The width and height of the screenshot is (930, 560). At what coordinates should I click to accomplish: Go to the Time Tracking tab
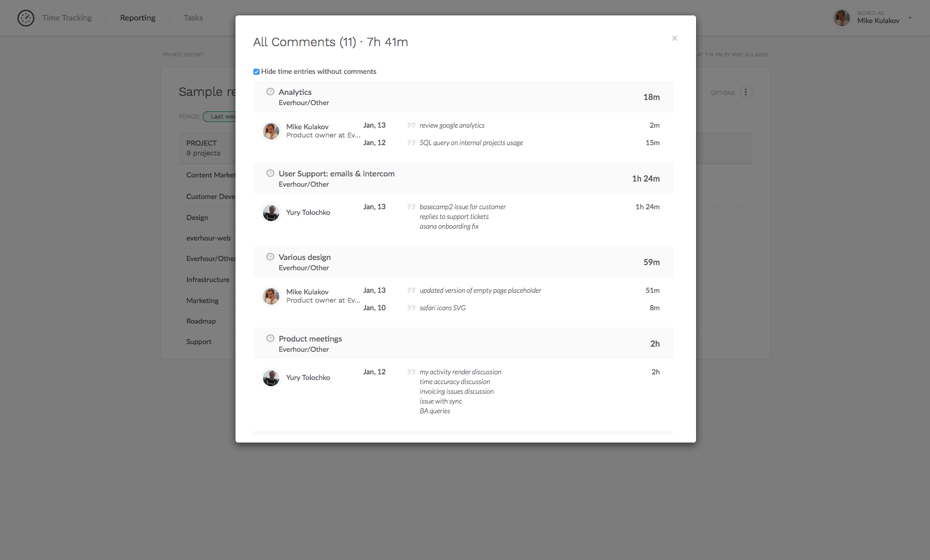(x=67, y=18)
